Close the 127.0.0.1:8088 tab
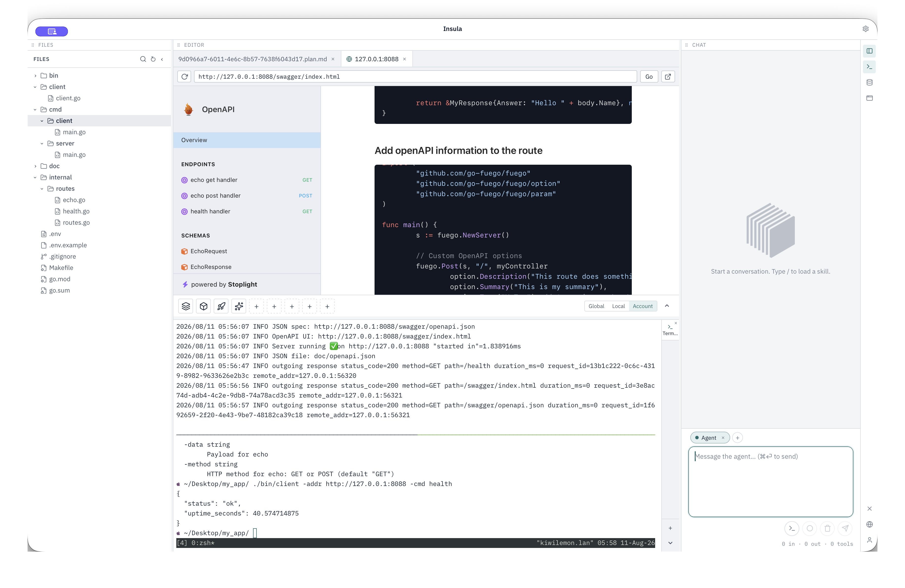Image resolution: width=905 pixels, height=588 pixels. pos(405,59)
